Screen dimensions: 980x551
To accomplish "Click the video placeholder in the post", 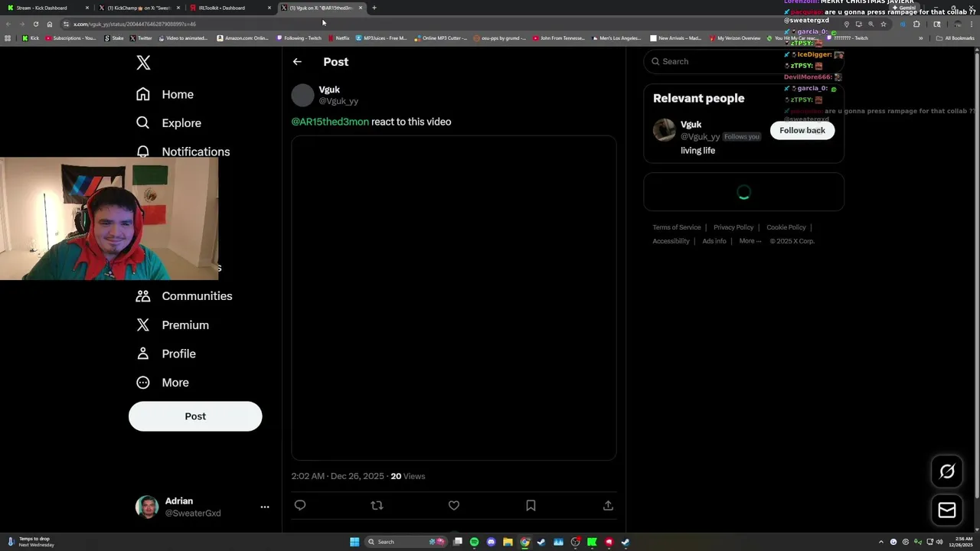I will coord(453,298).
